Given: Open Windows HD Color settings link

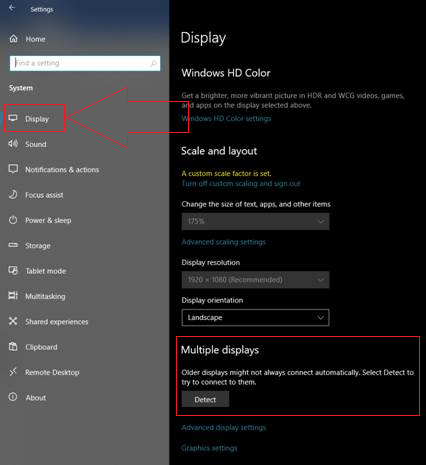Looking at the screenshot, I should tap(226, 118).
